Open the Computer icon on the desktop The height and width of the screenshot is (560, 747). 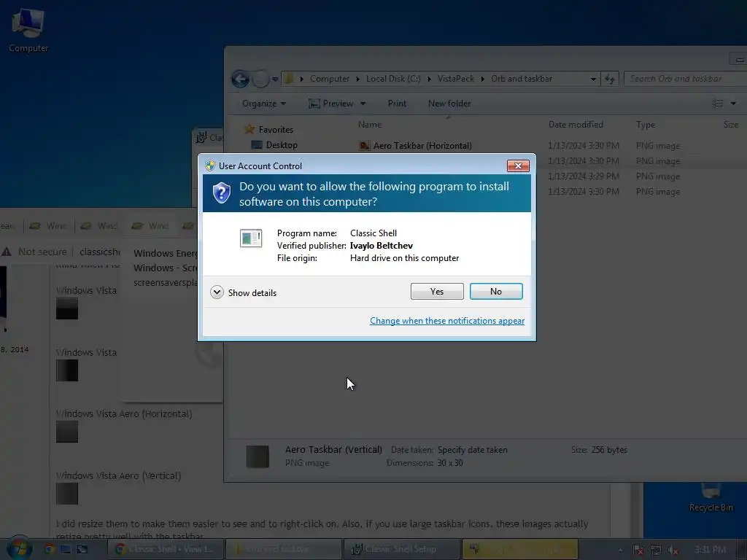tap(28, 29)
